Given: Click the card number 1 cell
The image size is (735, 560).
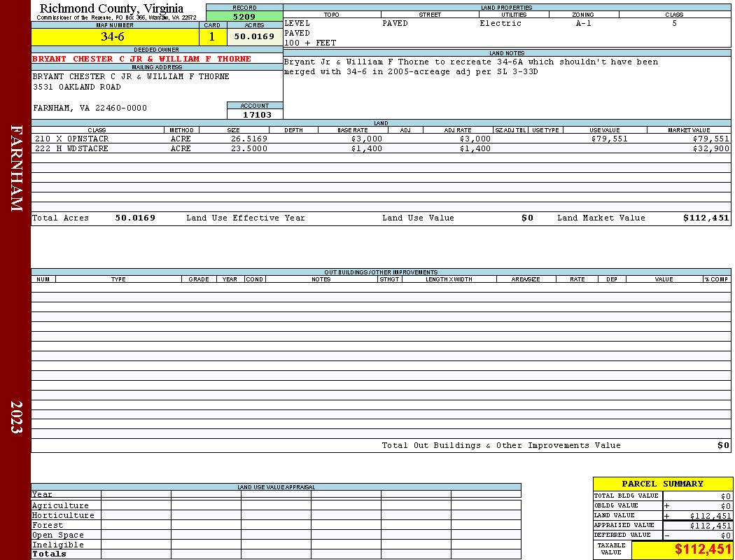Looking at the screenshot, I should [x=212, y=36].
